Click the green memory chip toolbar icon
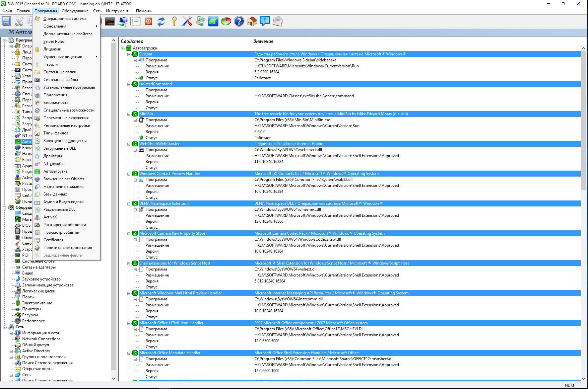Screen dimensions: 588x389 pyautogui.click(x=213, y=22)
